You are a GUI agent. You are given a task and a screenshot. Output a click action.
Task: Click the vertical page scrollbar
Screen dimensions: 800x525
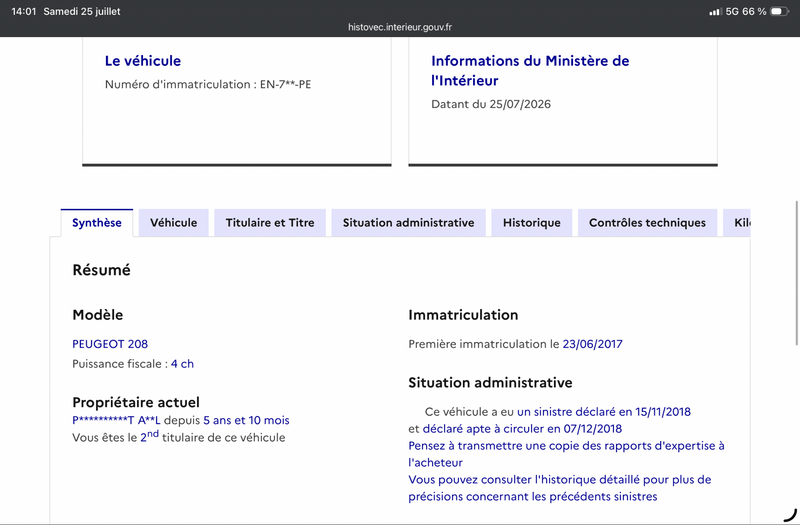point(796,273)
